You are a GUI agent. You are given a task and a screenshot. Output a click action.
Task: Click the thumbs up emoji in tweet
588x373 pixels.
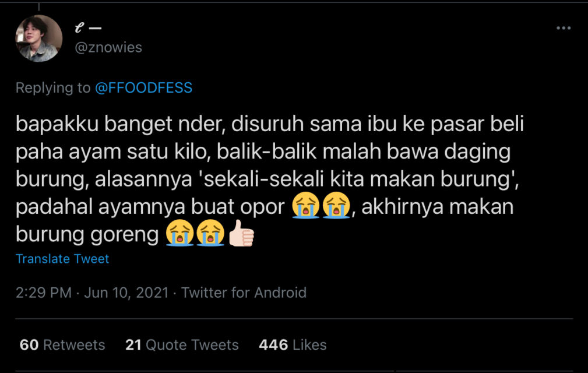point(241,235)
